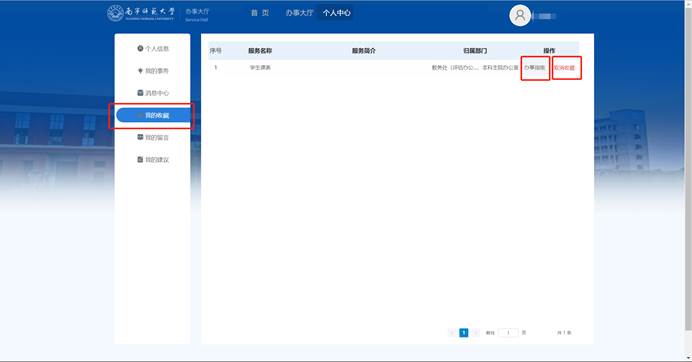Click the user avatar icon
The height and width of the screenshot is (362, 692).
pyautogui.click(x=520, y=15)
